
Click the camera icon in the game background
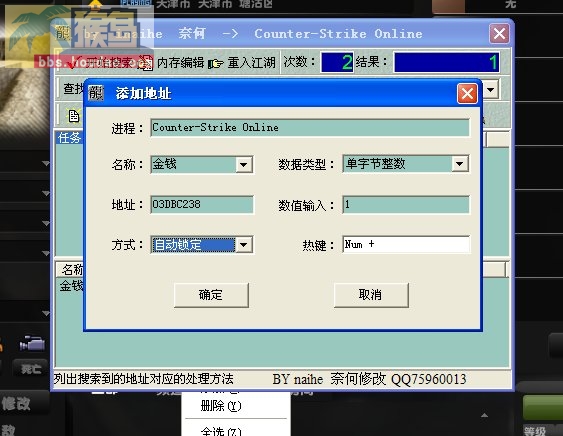coord(32,344)
